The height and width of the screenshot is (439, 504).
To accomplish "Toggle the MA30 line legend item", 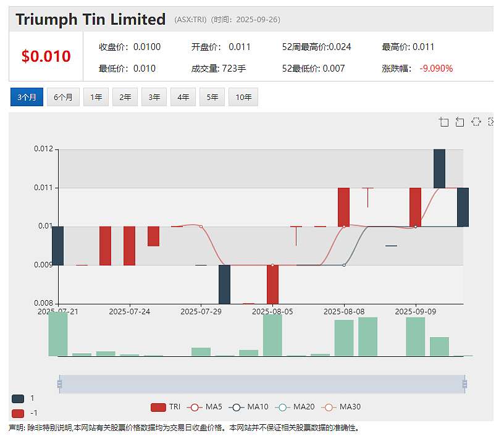I will (341, 407).
